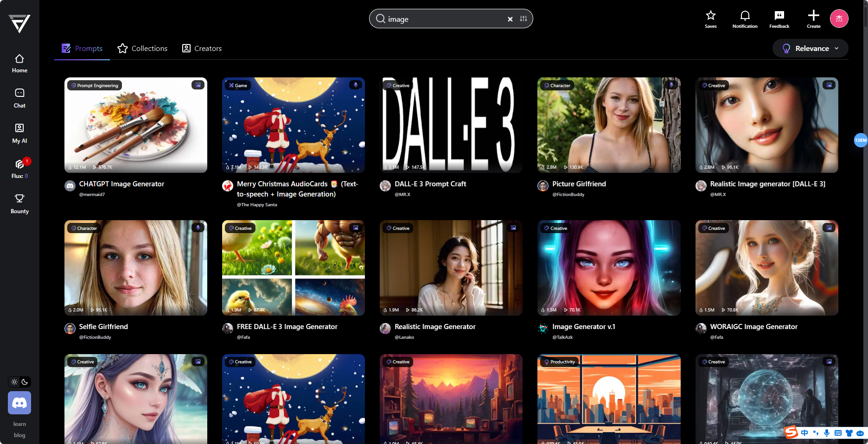Open the DALL-E 3 logo thumbnail
This screenshot has height=444, width=868.
(451, 125)
